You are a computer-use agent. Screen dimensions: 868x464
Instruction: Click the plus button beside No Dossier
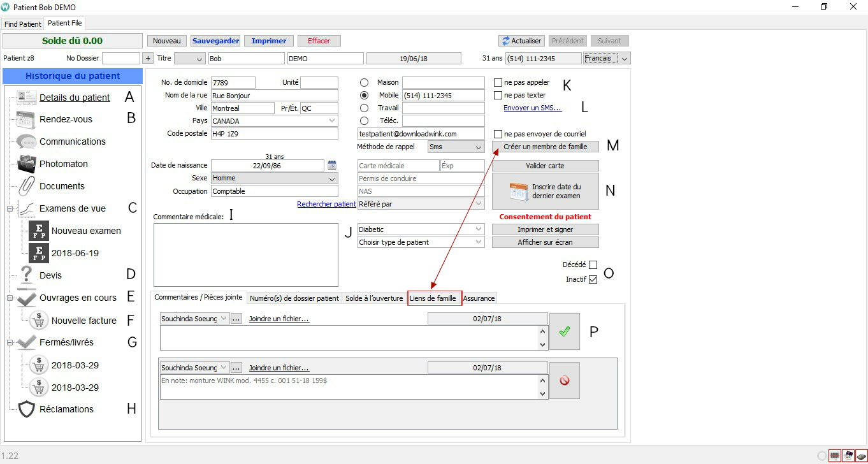click(148, 58)
